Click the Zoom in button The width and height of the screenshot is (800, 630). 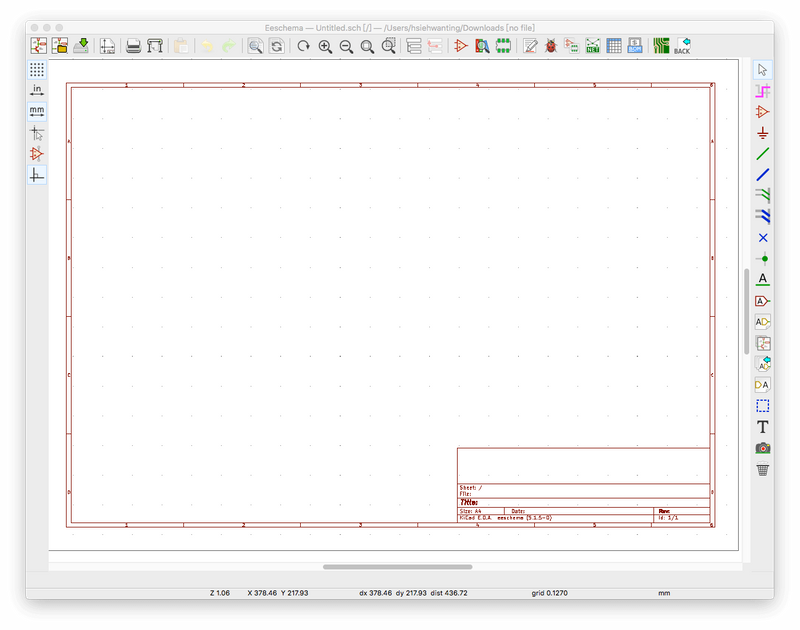pos(325,46)
